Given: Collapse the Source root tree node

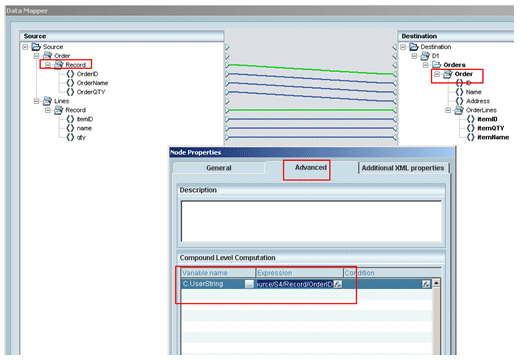Looking at the screenshot, I should tap(25, 47).
